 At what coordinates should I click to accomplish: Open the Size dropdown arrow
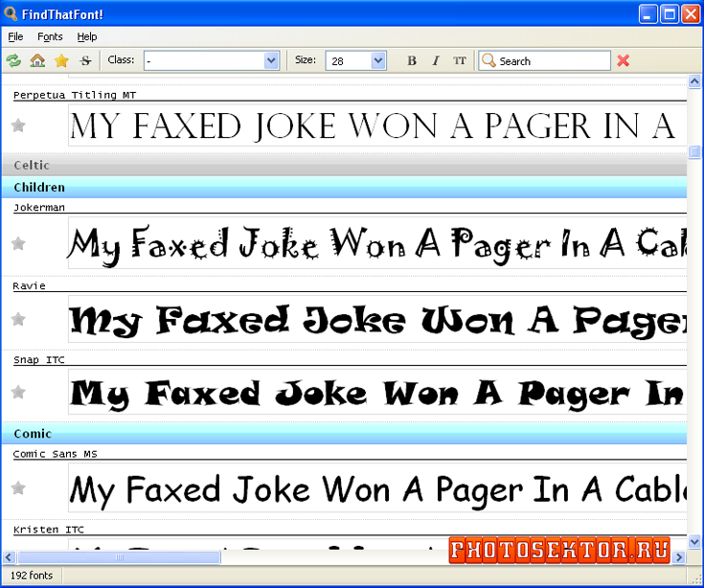(378, 60)
